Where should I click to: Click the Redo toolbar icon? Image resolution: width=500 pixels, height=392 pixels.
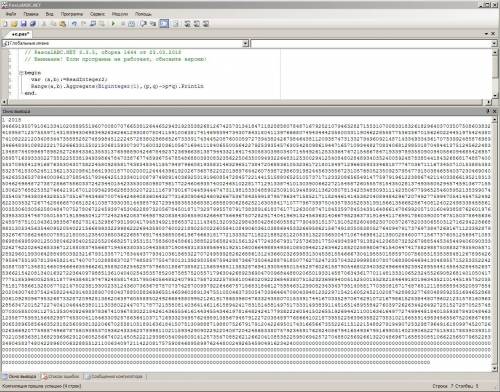[x=83, y=24]
